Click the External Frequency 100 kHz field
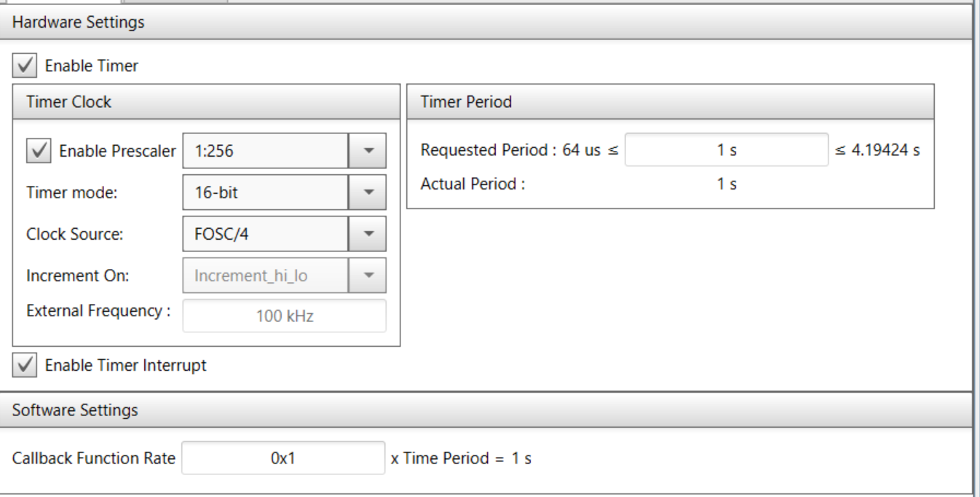The width and height of the screenshot is (980, 497). click(284, 316)
